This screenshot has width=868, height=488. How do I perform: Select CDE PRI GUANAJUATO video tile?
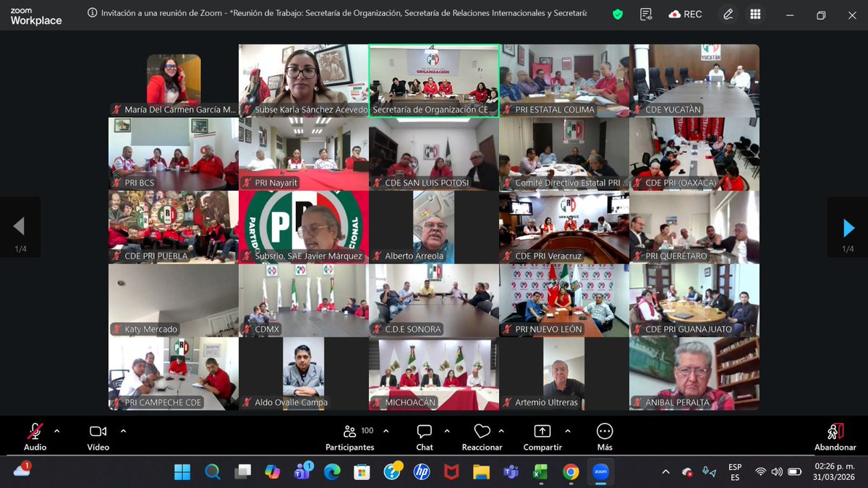(x=694, y=300)
